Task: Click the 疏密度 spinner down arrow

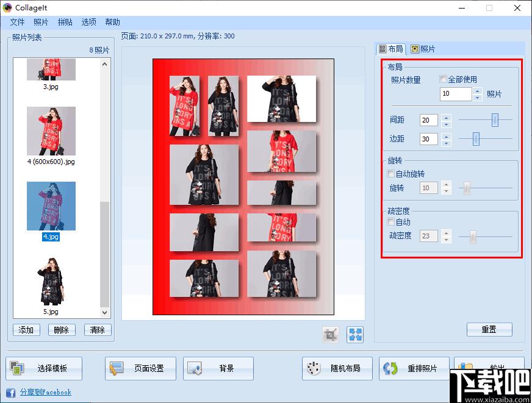Action: (446, 240)
